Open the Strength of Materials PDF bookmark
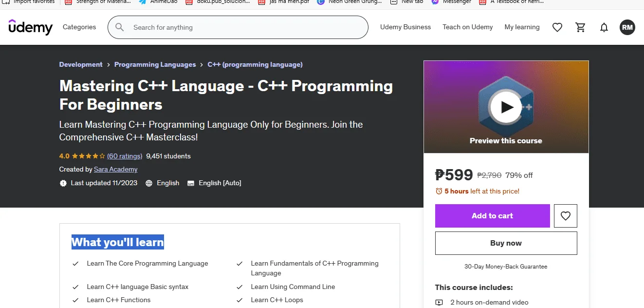This screenshot has height=308, width=644. (98, 2)
